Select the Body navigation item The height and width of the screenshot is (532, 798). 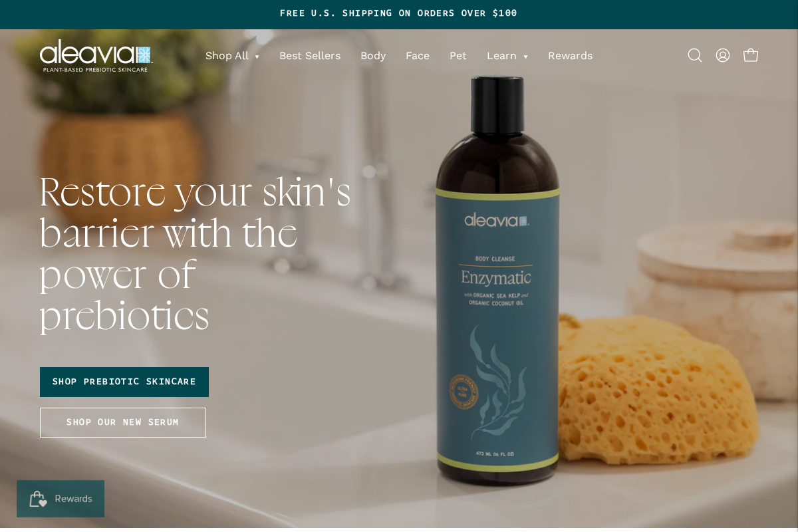point(373,56)
